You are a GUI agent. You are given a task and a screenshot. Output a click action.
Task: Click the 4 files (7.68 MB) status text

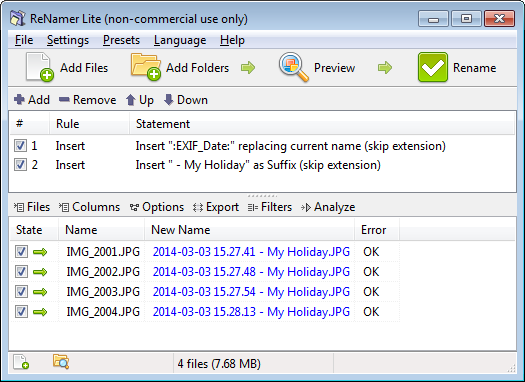[x=219, y=364]
